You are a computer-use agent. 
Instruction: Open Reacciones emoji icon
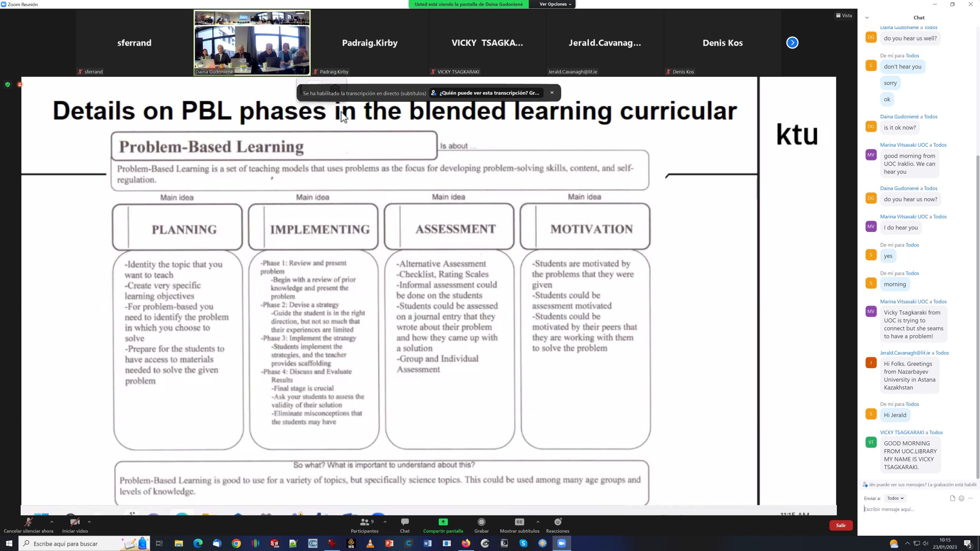coord(557,522)
